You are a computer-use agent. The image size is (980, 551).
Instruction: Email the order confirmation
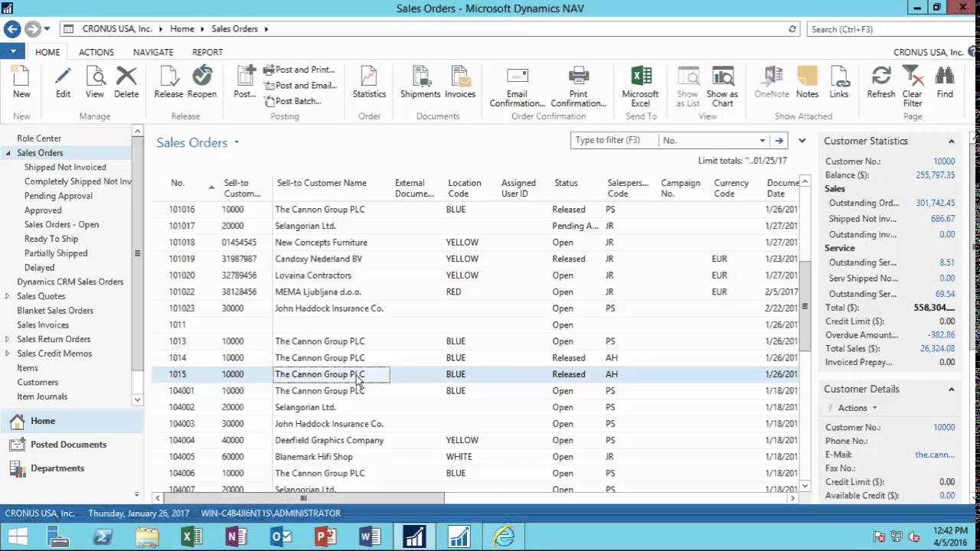coord(518,87)
